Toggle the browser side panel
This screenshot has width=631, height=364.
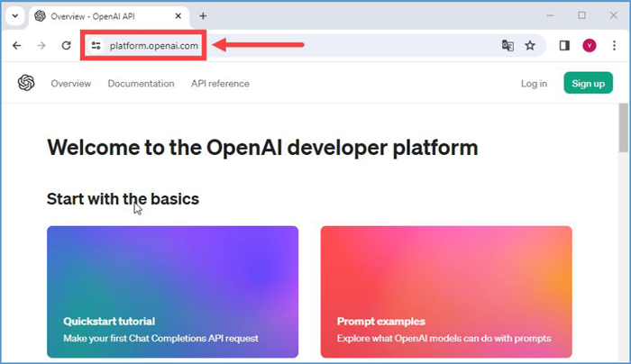click(564, 45)
